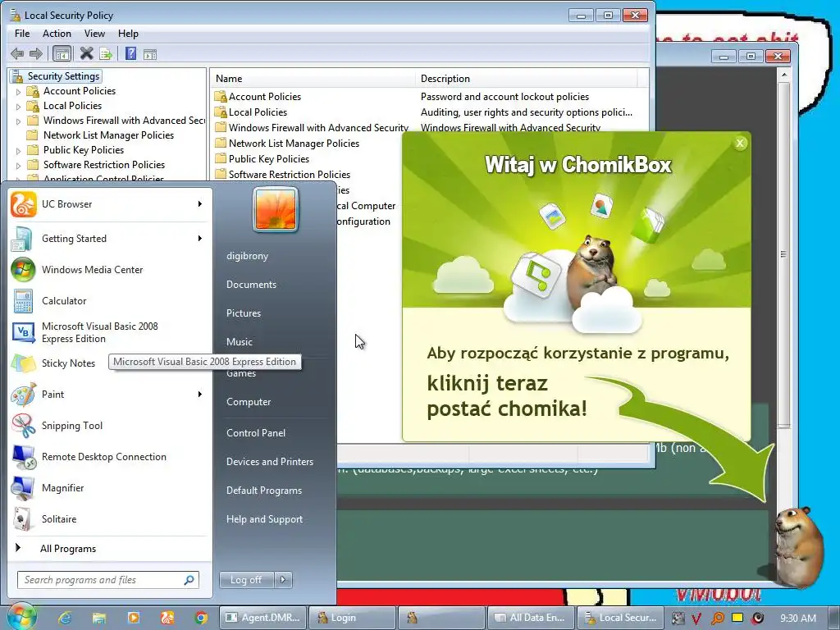Open Devices and Printers
Viewport: 840px width, 630px height.
[269, 462]
